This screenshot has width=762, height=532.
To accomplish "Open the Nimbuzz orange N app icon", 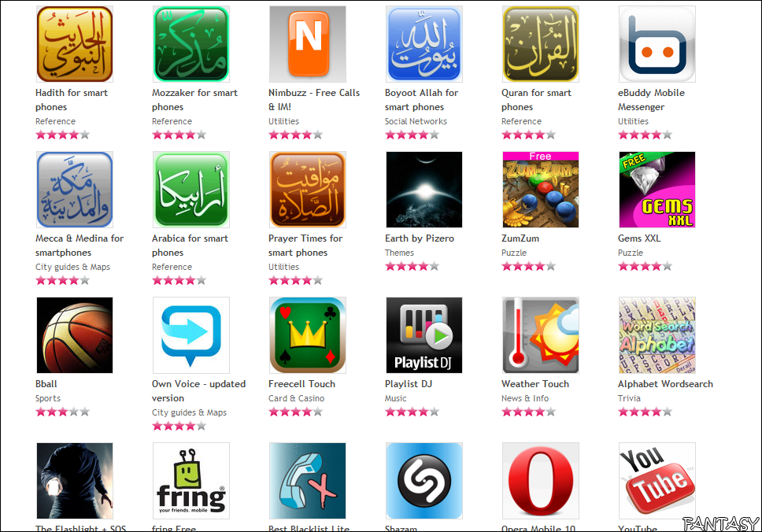I will coord(308,44).
